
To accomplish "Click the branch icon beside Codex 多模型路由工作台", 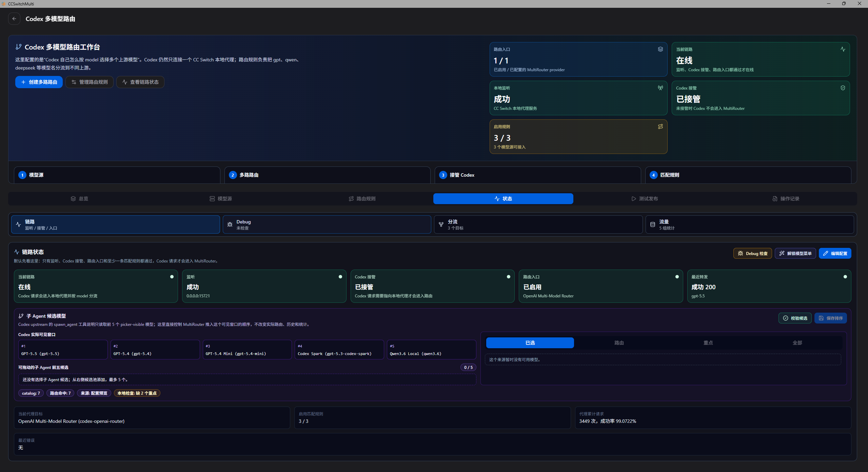I will pos(19,47).
